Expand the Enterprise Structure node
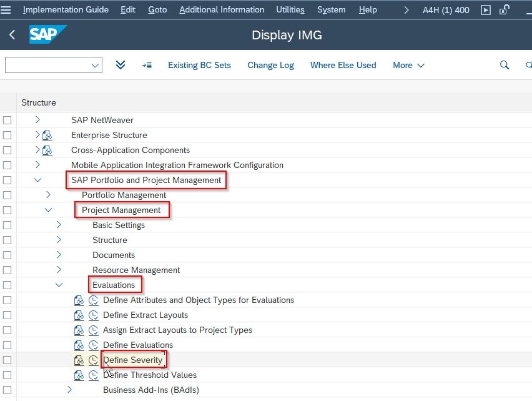Screen dimensions: 532x401 37,135
